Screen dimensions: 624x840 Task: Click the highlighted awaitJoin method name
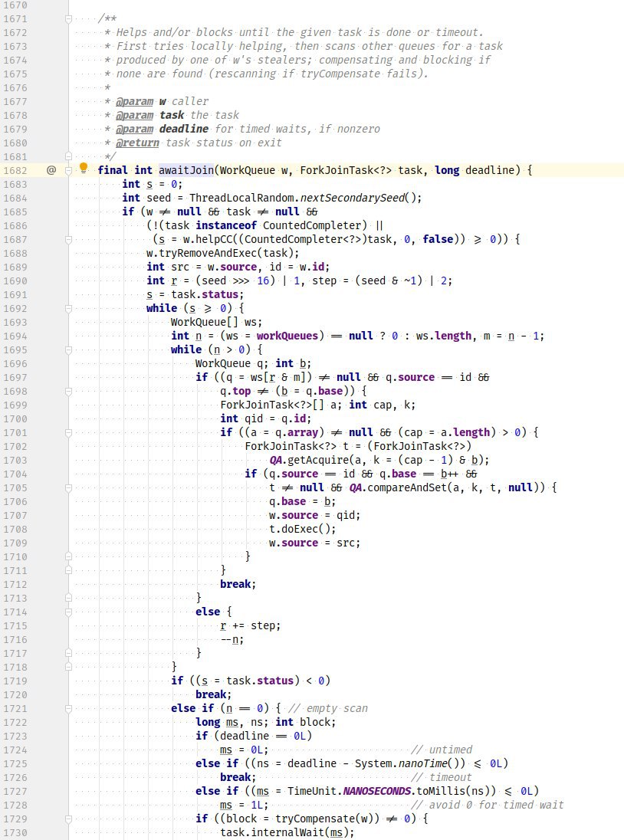tap(186, 170)
